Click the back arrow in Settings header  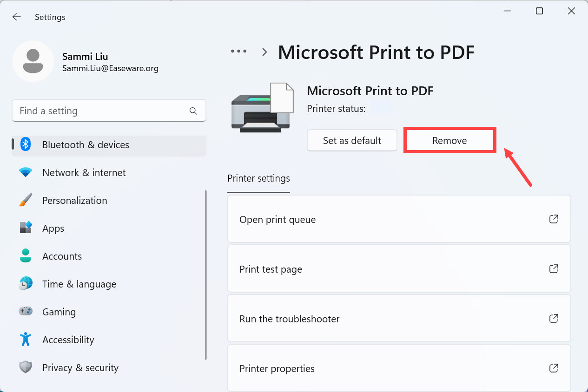pyautogui.click(x=17, y=17)
